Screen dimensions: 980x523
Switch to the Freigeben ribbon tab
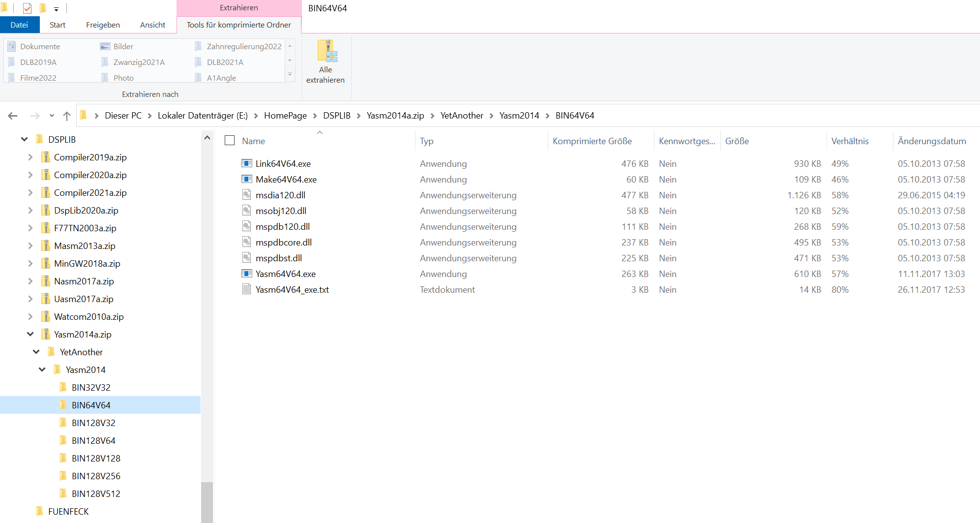103,25
